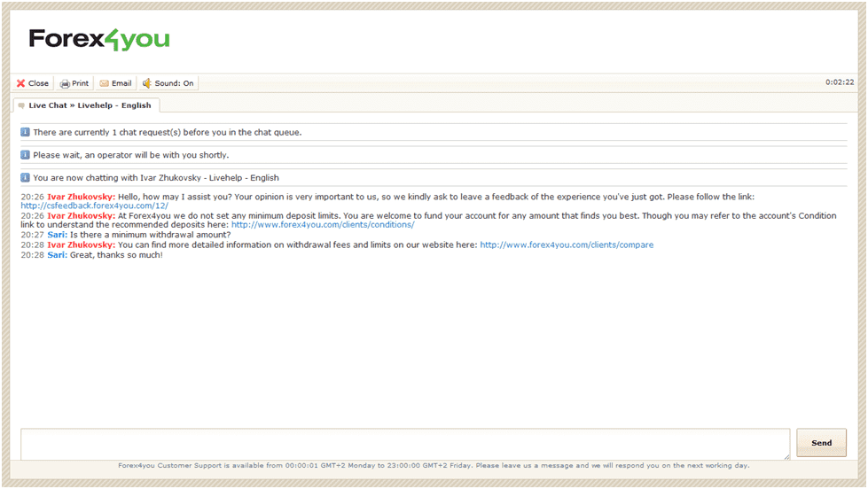Click Sari's minimum withdrawal amount question
Image resolution: width=868 pixels, height=489 pixels.
click(x=150, y=235)
